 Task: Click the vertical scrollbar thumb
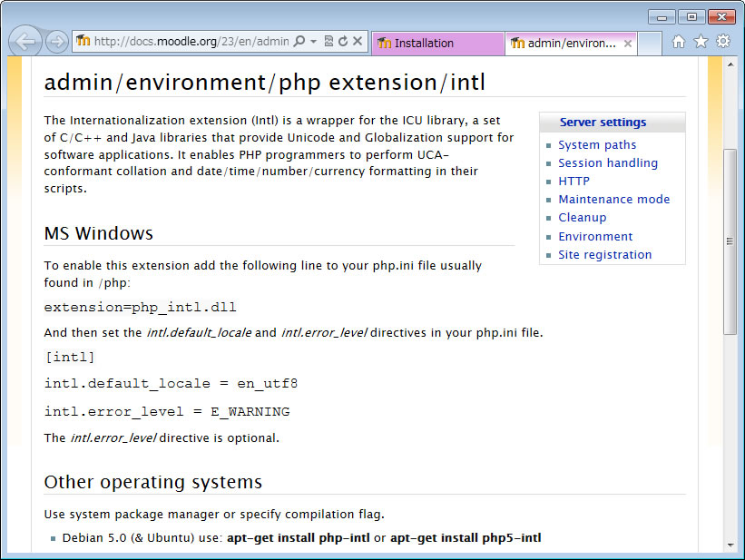point(730,241)
